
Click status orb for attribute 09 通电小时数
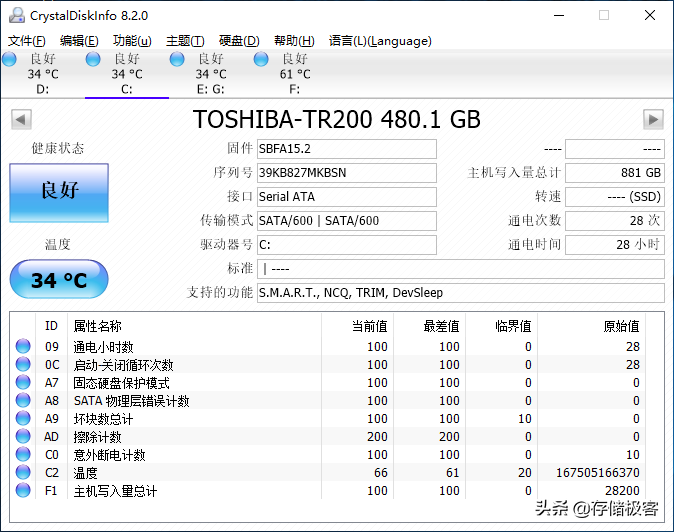23,346
